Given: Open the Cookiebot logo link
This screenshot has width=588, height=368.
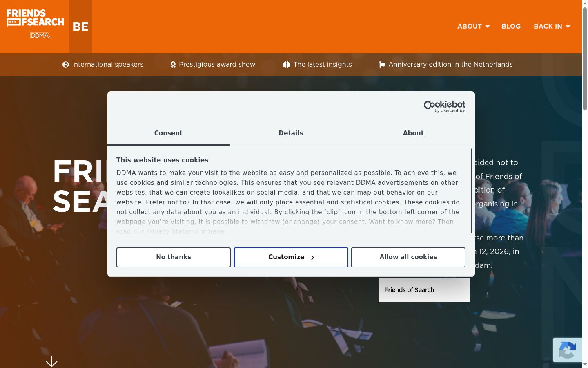Looking at the screenshot, I should 444,106.
